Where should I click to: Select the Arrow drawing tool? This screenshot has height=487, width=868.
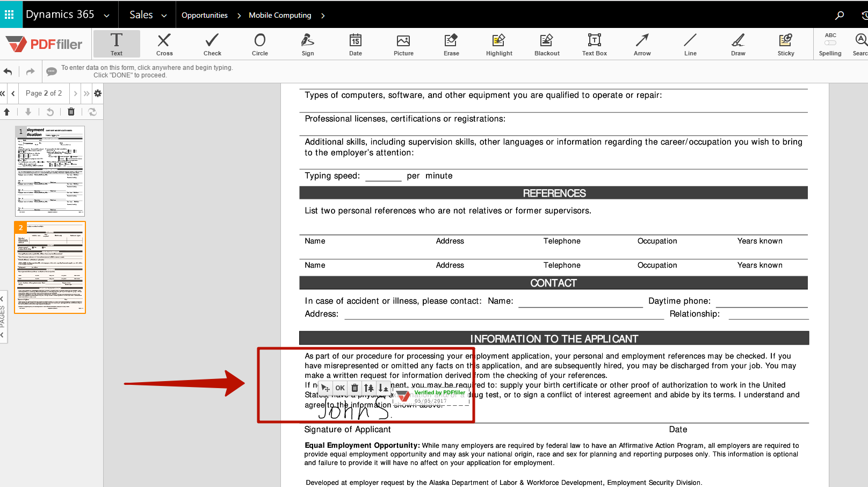click(x=642, y=44)
